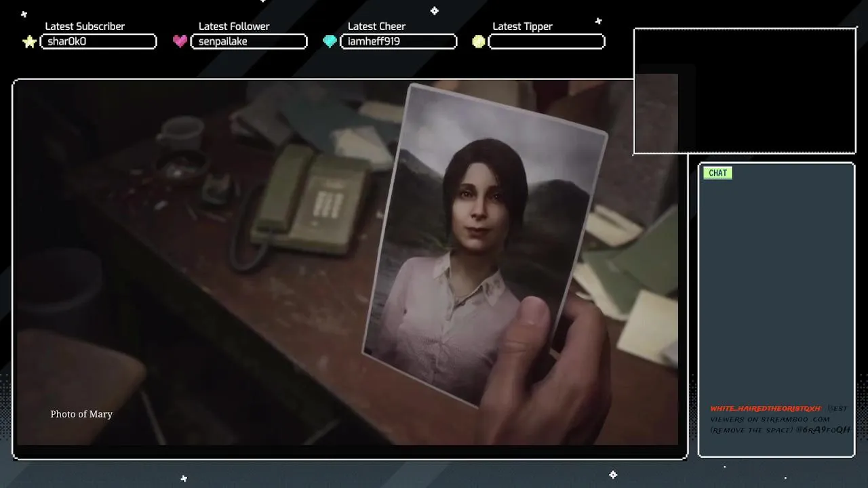Image resolution: width=868 pixels, height=488 pixels.
Task: Click the white_hairedtheoristqxh chat username
Action: (766, 409)
